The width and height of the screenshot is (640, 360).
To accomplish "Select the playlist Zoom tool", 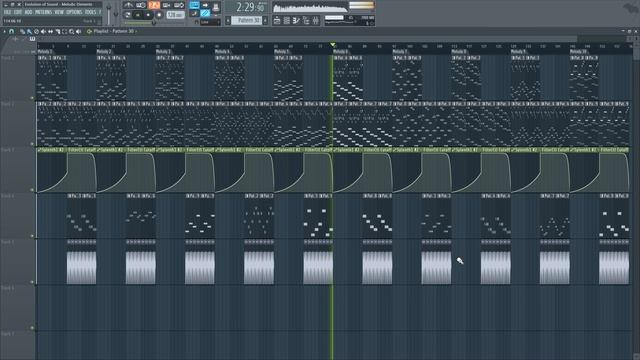I will click(71, 31).
